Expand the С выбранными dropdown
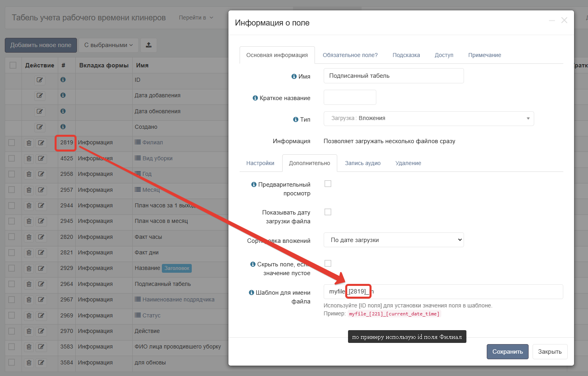 (108, 45)
